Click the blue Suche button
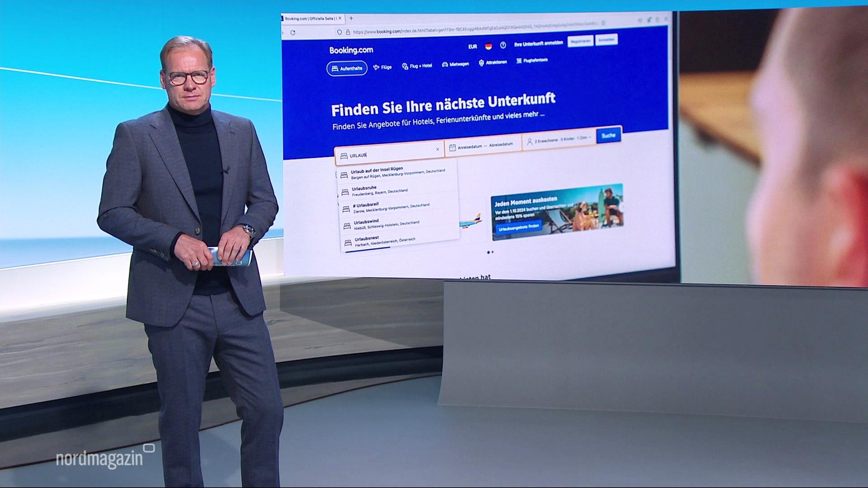This screenshot has width=868, height=488. (609, 135)
